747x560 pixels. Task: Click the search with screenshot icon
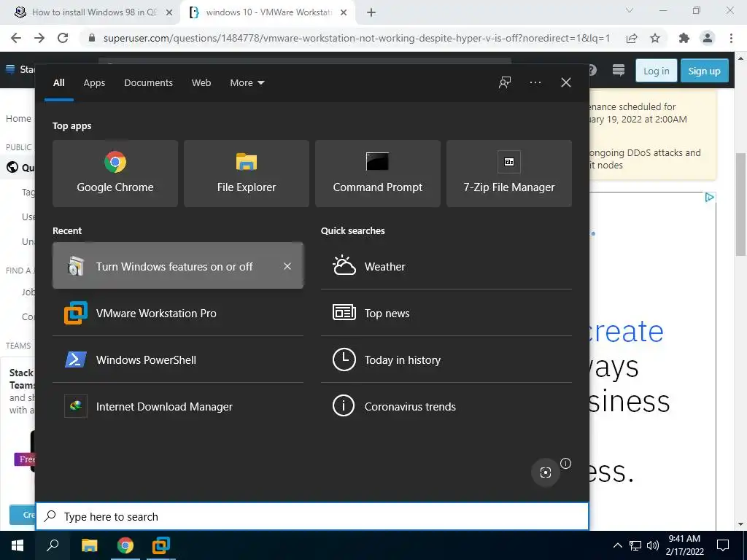[546, 472]
